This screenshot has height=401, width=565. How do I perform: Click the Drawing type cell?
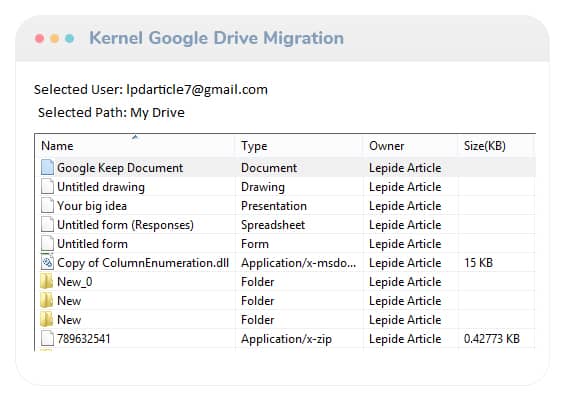(263, 187)
